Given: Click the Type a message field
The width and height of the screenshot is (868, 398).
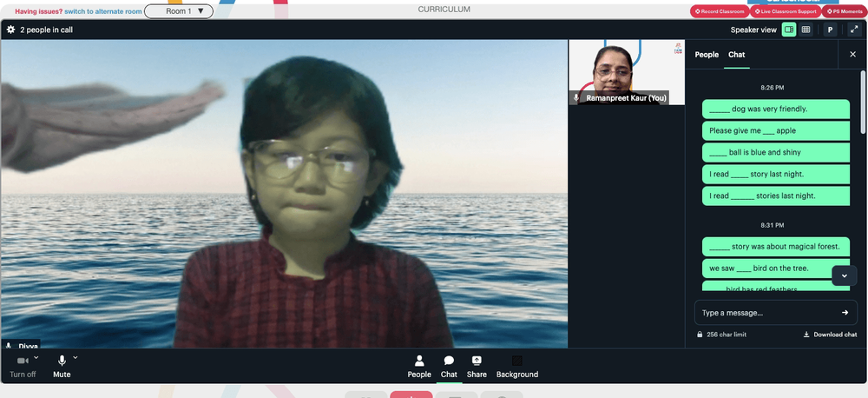Looking at the screenshot, I should pyautogui.click(x=775, y=313).
